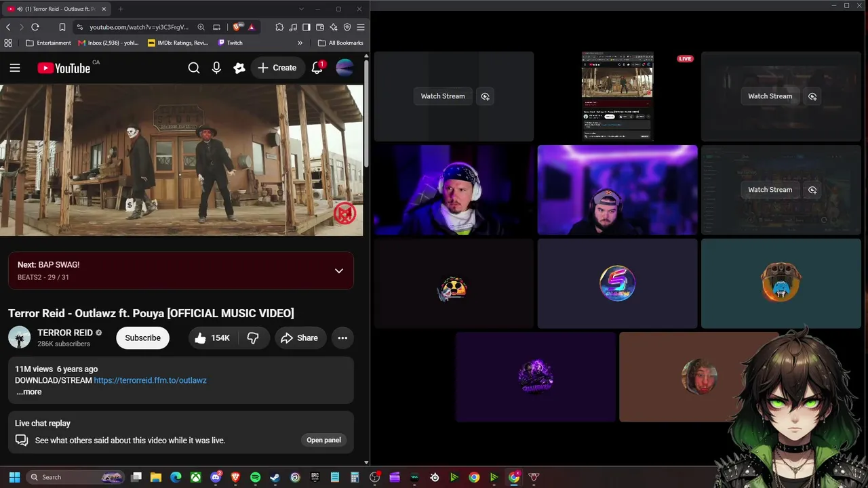
Task: Open the Gmail Inbox bookmark
Action: coord(108,43)
